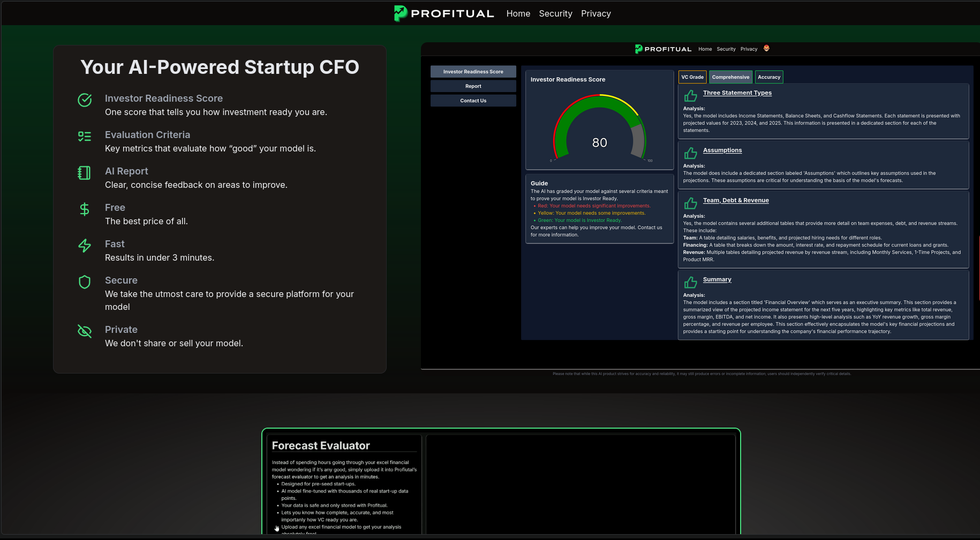Click 'Results in under 3 minutes.' text
Image resolution: width=980 pixels, height=540 pixels.
click(x=160, y=257)
